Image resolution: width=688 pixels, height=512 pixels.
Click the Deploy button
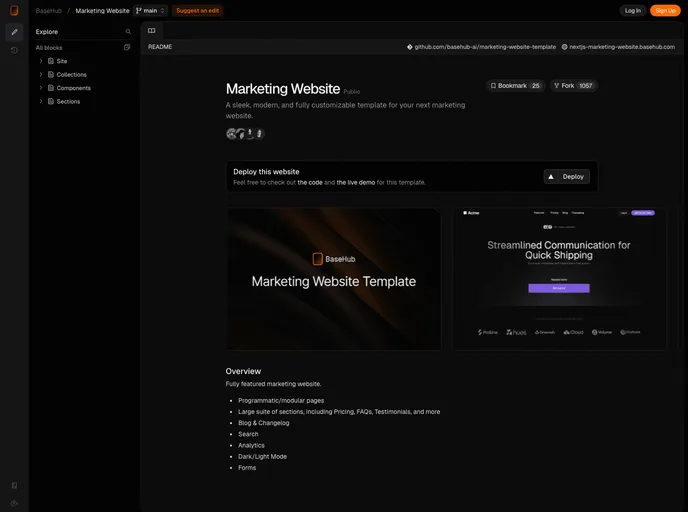tap(566, 176)
